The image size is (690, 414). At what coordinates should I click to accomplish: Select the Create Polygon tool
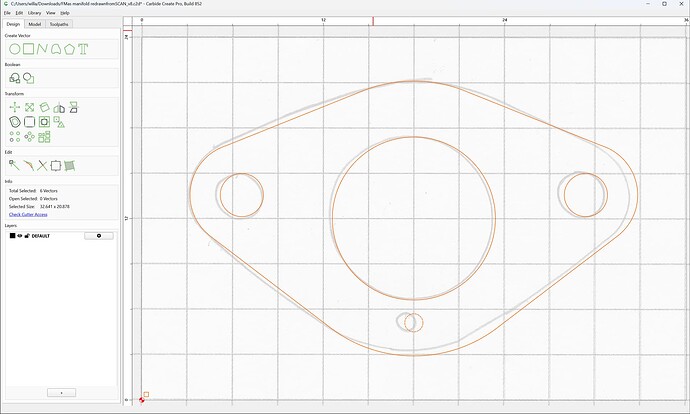[69, 49]
